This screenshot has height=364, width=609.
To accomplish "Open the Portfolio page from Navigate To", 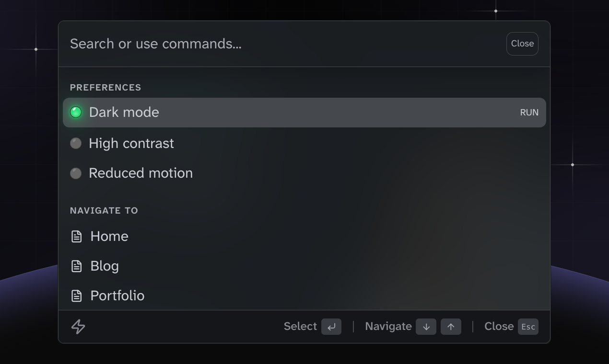I will pyautogui.click(x=117, y=296).
